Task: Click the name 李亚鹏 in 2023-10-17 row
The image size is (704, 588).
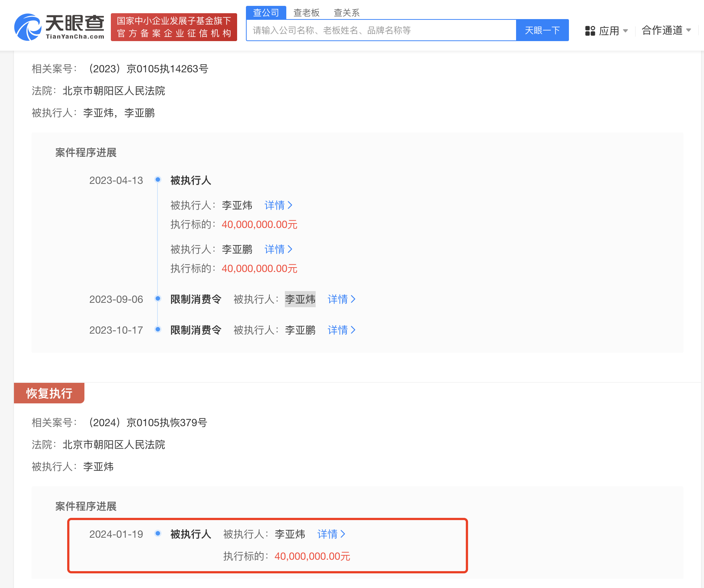Action: click(x=300, y=330)
